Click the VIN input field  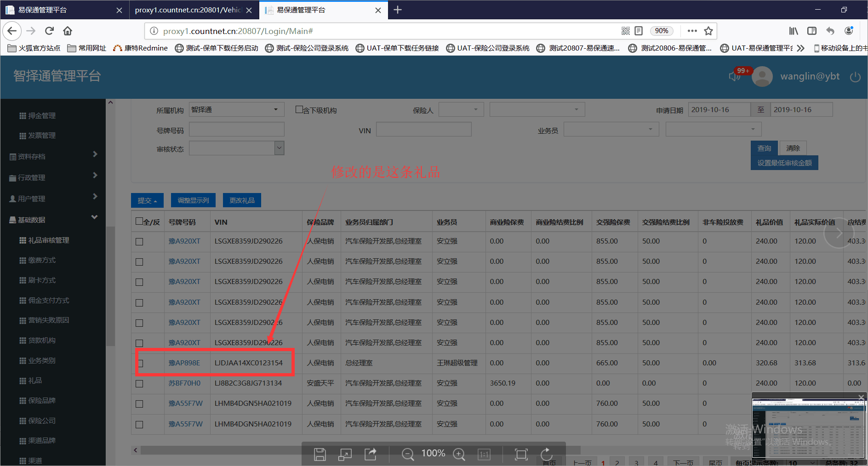[x=423, y=130]
